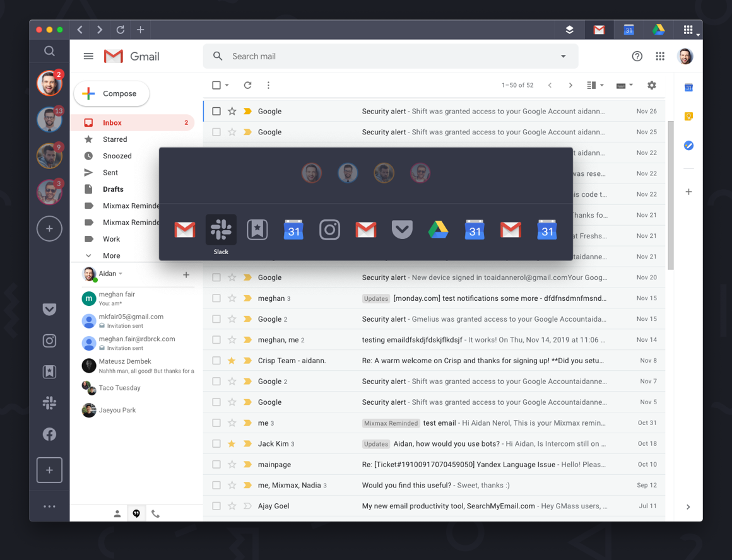The width and height of the screenshot is (732, 560).
Task: Click the Search mail input field
Action: click(x=390, y=57)
